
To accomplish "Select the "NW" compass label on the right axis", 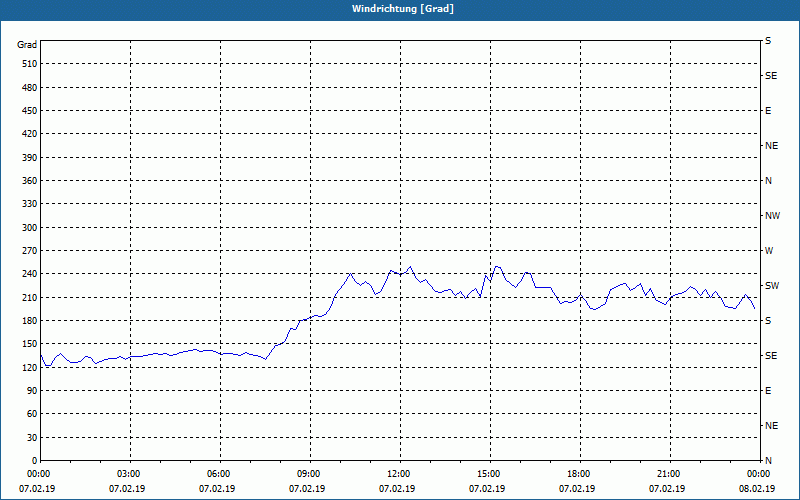I will point(772,216).
